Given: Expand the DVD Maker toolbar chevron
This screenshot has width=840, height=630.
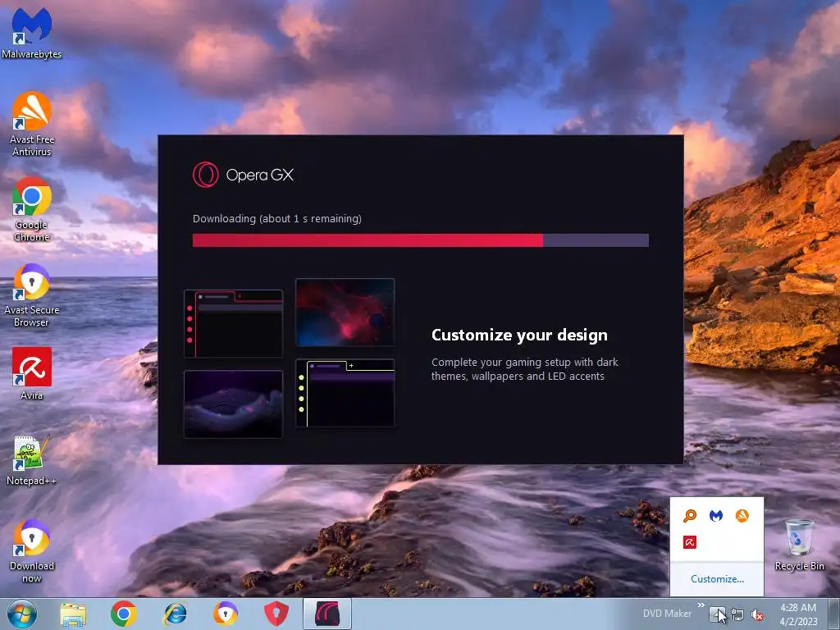Looking at the screenshot, I should point(701,605).
